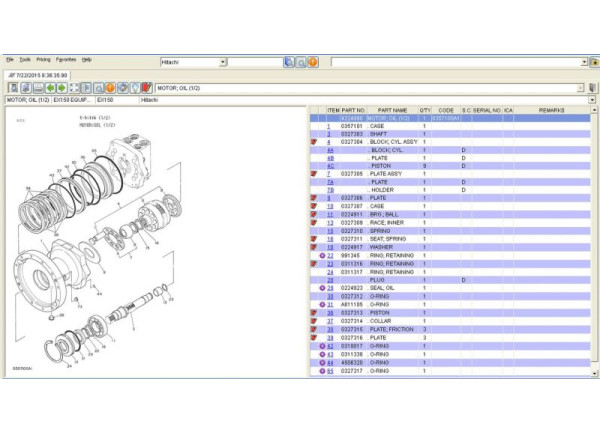600x434 pixels.
Task: Click the green back arrow in toolbar
Action: (49, 88)
